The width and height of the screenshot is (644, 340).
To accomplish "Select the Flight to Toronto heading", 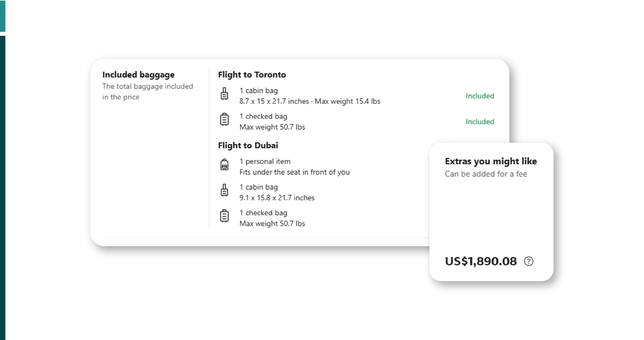I will click(x=252, y=75).
